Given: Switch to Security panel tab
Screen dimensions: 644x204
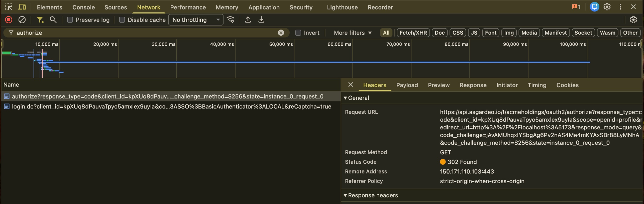Looking at the screenshot, I should coord(301,7).
